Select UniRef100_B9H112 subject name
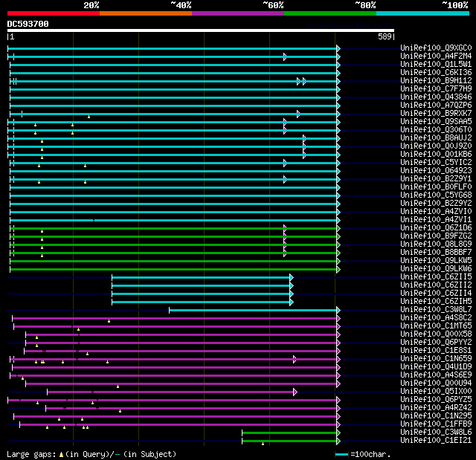This screenshot has width=476, height=460. point(436,81)
